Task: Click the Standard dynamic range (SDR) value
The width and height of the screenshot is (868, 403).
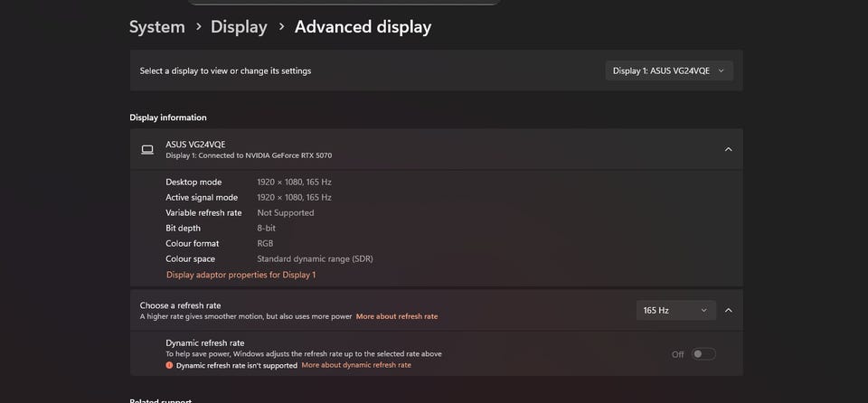Action: pos(315,259)
